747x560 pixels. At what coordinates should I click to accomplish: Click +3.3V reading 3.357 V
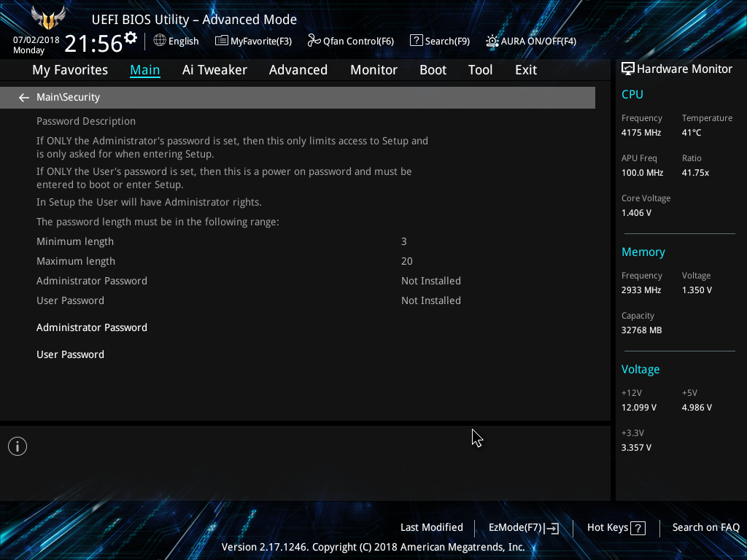[636, 448]
